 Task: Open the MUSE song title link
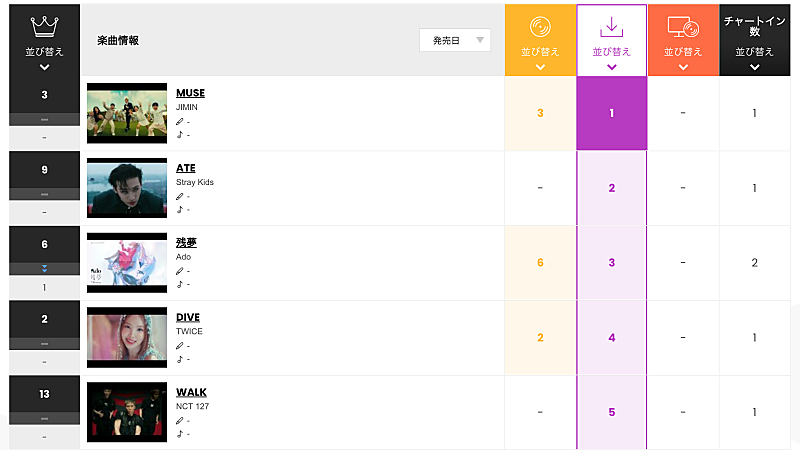point(190,93)
